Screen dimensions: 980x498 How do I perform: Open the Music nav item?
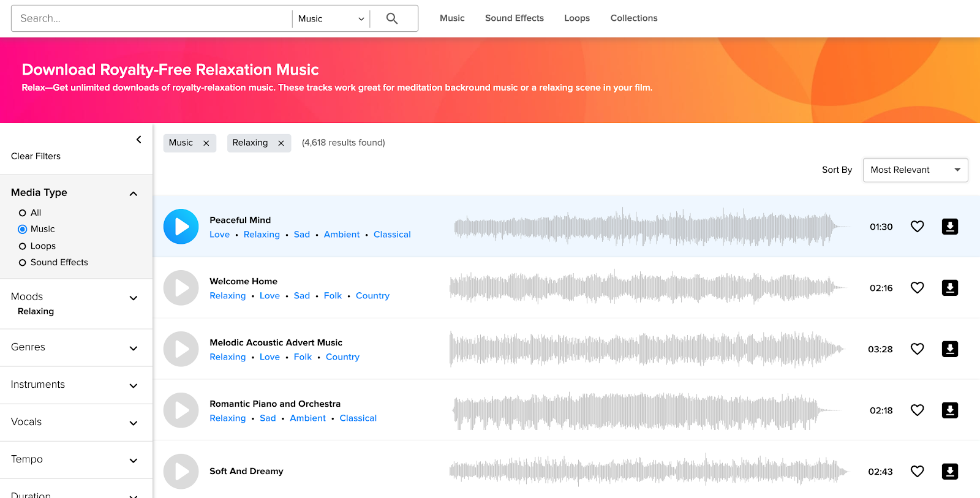tap(452, 18)
